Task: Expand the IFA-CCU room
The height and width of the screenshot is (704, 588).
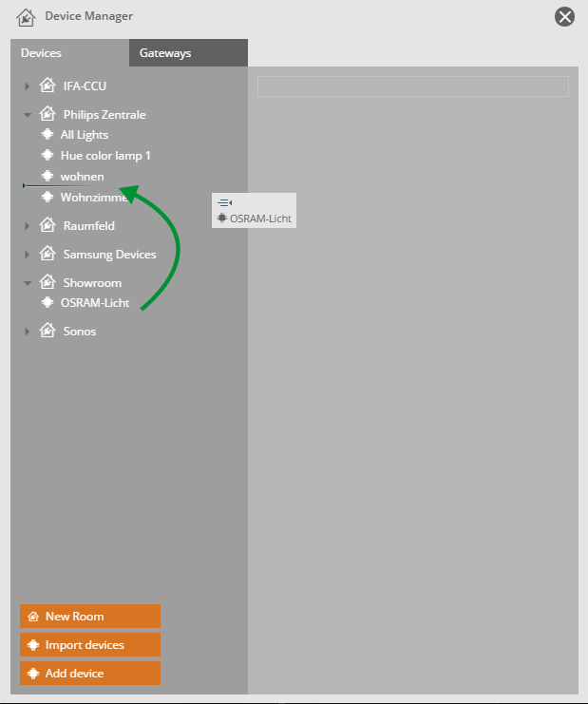Action: (x=28, y=86)
